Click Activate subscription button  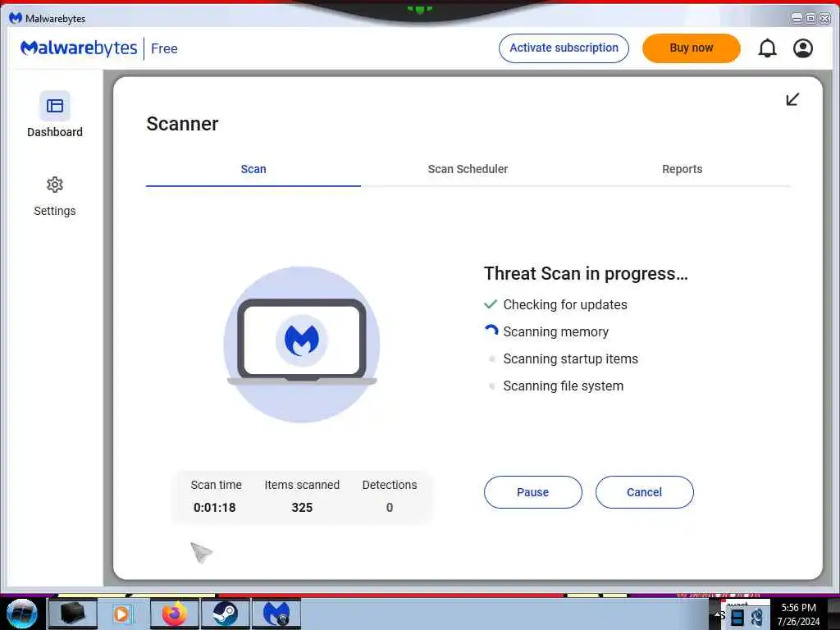click(x=564, y=48)
